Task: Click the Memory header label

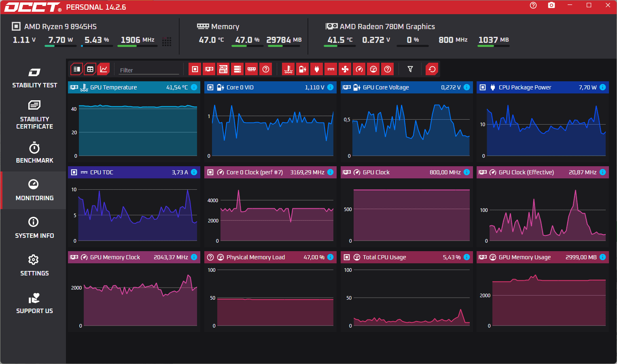Action: tap(225, 27)
